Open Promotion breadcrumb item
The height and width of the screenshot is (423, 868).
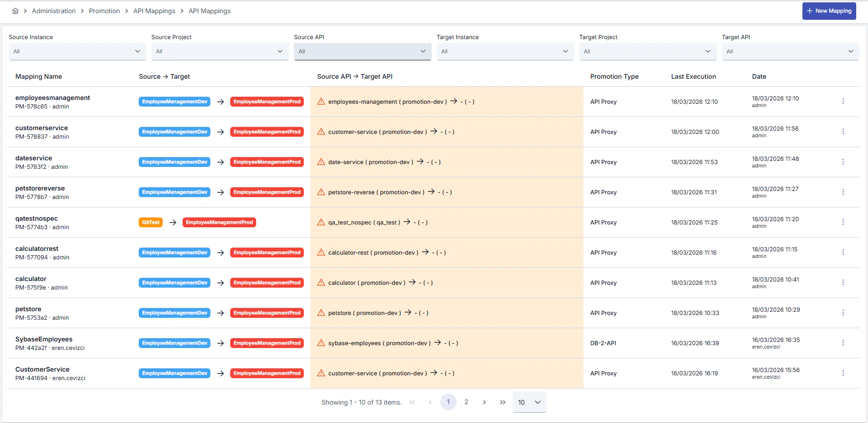pos(104,11)
